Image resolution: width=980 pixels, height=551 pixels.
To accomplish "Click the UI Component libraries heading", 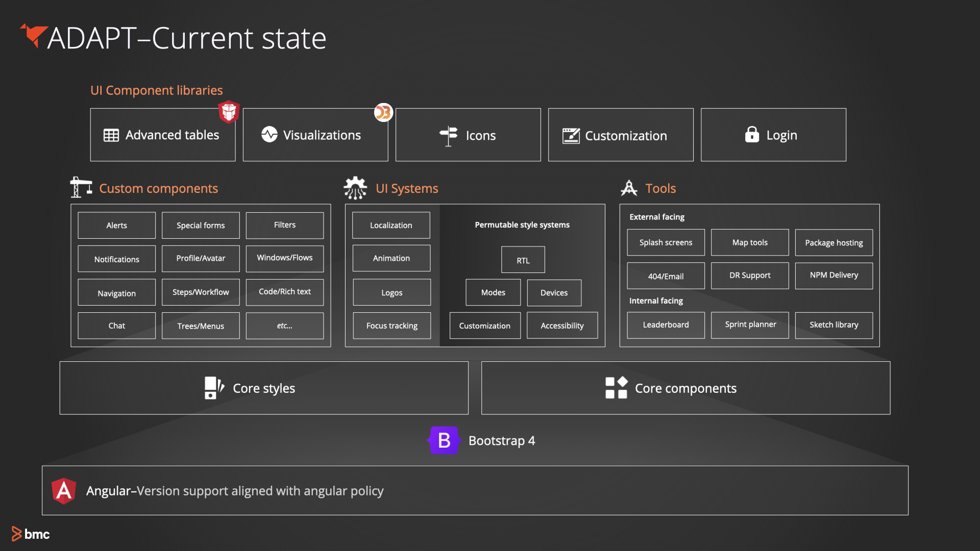I will click(x=156, y=90).
